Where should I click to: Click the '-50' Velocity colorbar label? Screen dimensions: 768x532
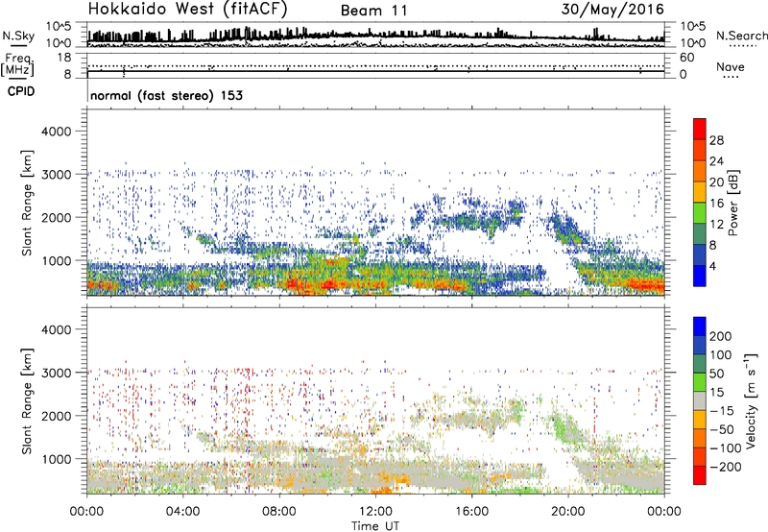723,429
